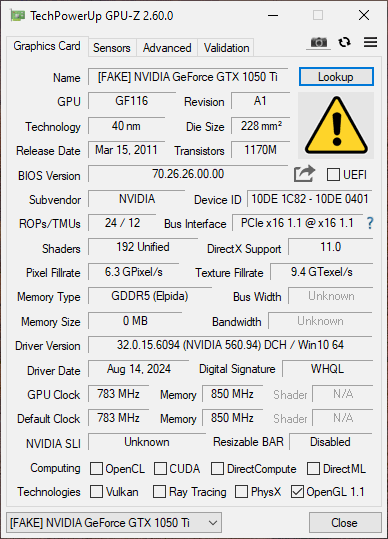Expand the GPU selection dropdown arrow
The width and height of the screenshot is (388, 539).
(x=213, y=523)
